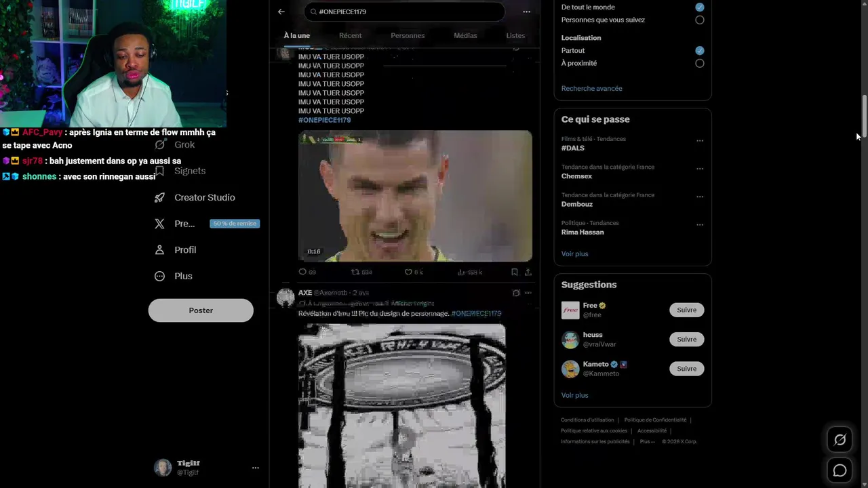Viewport: 868px width, 488px height.
Task: Open Free account avatar in suggestions
Action: tap(570, 310)
